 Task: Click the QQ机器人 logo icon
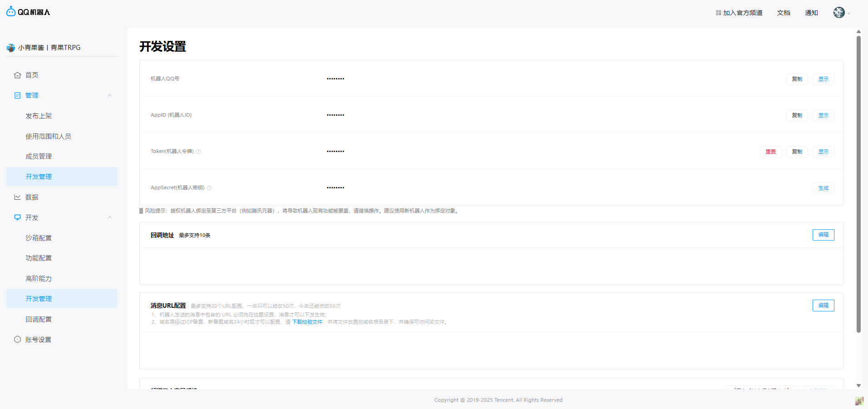(x=11, y=12)
